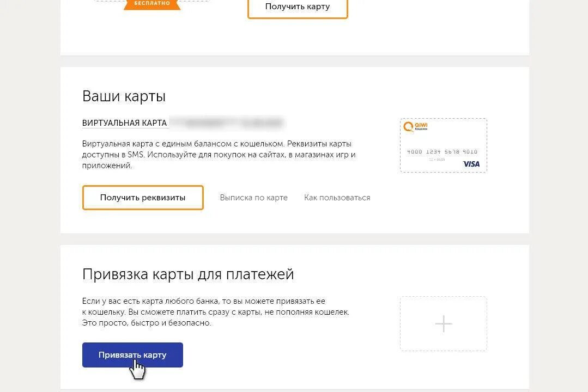Screen dimensions: 588x392
Task: Open the QIWI virtual card thumbnail
Action: click(x=444, y=145)
